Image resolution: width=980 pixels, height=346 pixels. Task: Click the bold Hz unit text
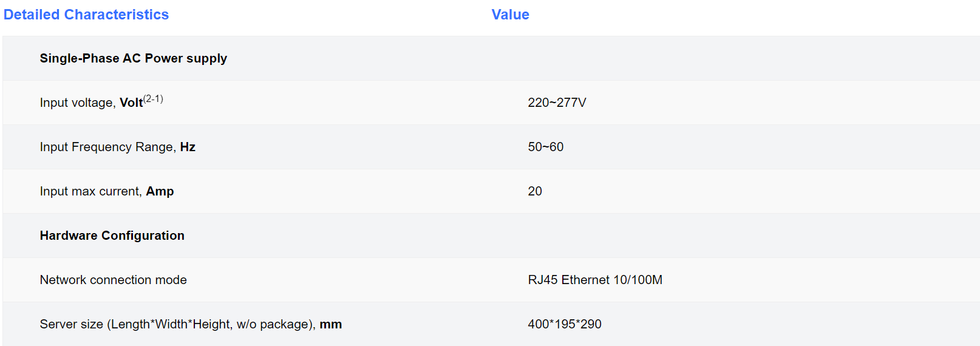click(x=188, y=147)
